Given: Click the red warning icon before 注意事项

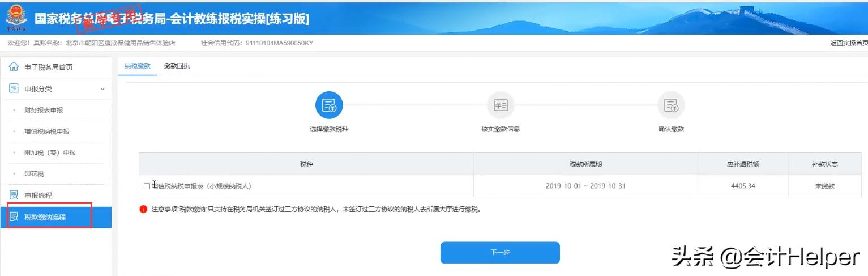Looking at the screenshot, I should pyautogui.click(x=143, y=209).
